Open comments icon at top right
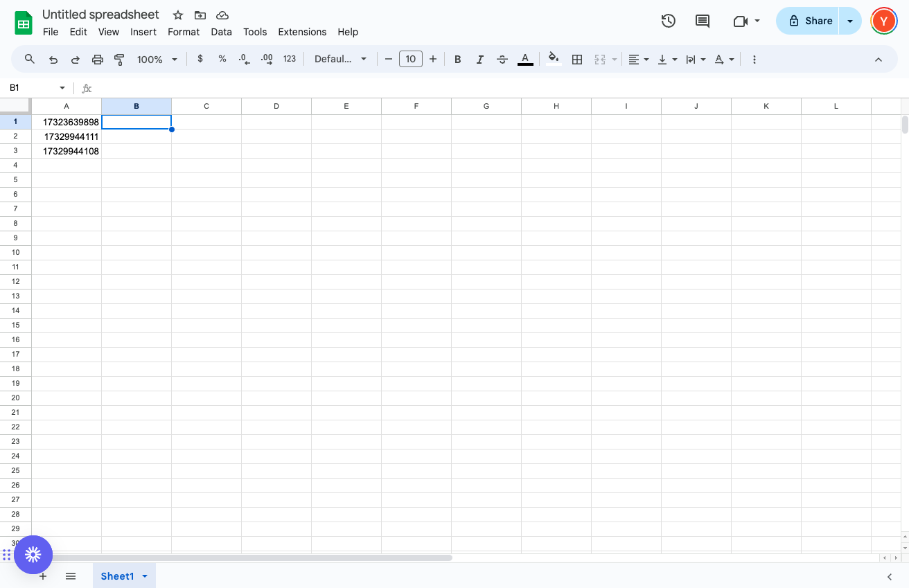This screenshot has height=588, width=909. pyautogui.click(x=703, y=21)
